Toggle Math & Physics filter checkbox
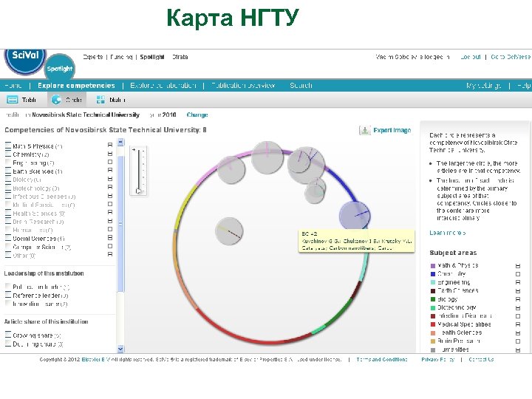This screenshot has width=532, height=399. click(8, 146)
